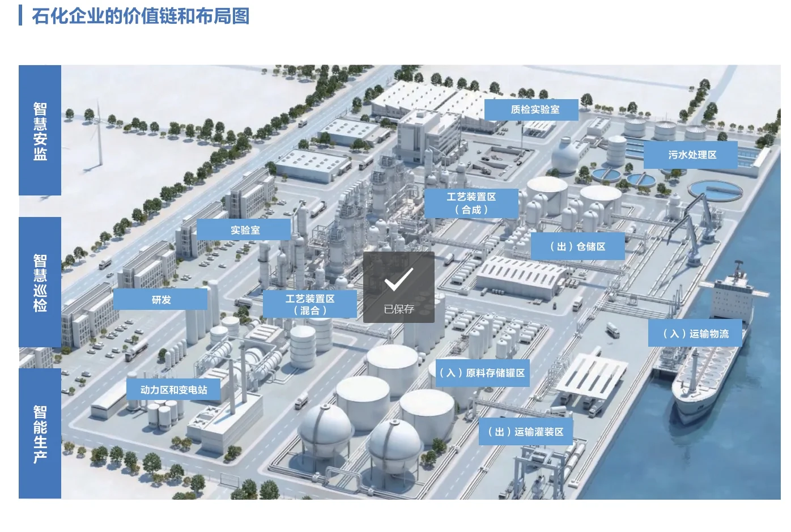Click the title 石化企业的价值链和布局图

point(141,16)
